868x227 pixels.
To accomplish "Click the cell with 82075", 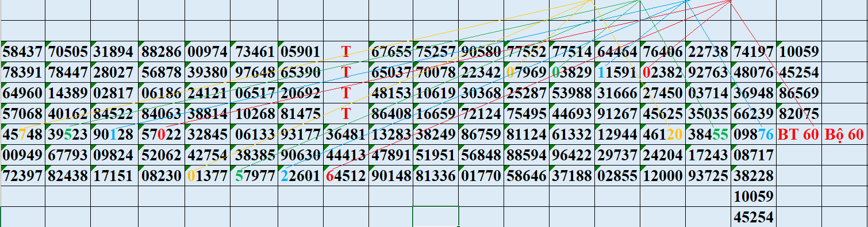I will coord(799,114).
